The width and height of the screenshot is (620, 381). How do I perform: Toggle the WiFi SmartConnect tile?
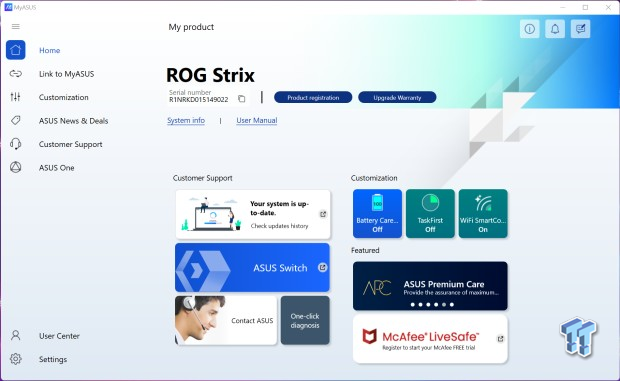[483, 213]
